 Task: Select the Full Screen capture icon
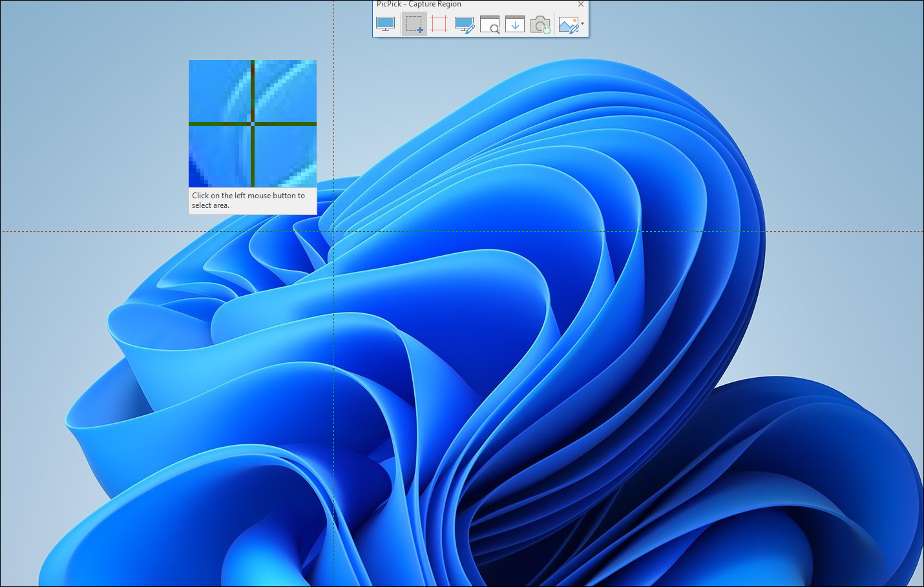click(x=386, y=25)
